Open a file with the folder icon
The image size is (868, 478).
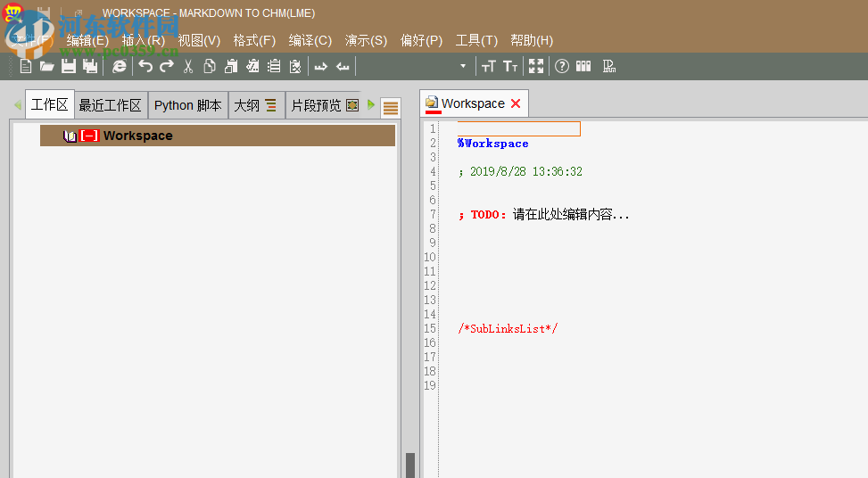46,66
